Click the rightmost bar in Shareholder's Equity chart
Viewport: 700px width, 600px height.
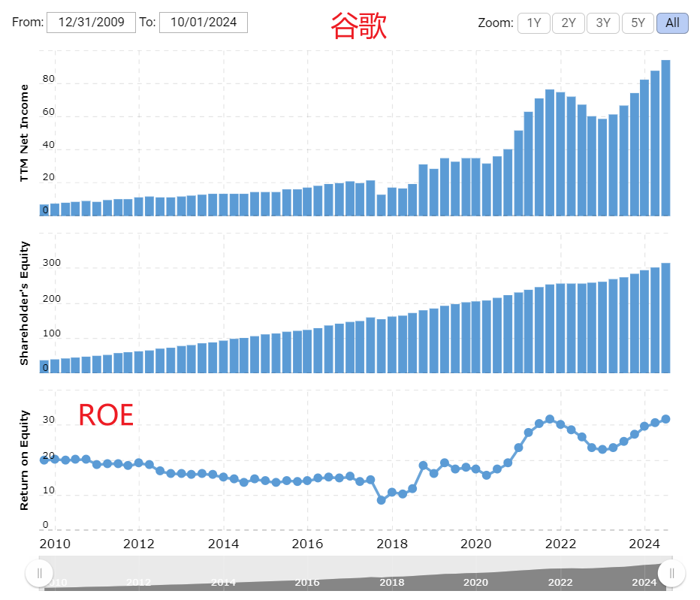pyautogui.click(x=665, y=318)
